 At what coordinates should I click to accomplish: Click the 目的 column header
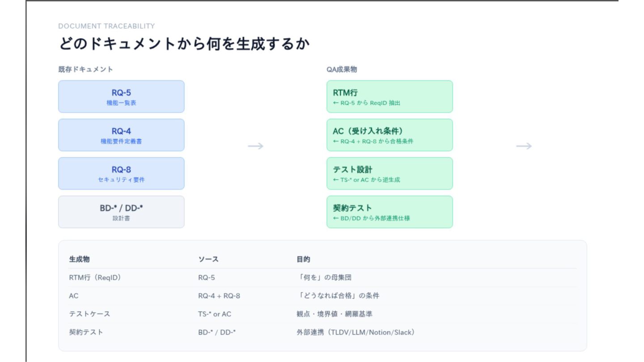coord(303,259)
